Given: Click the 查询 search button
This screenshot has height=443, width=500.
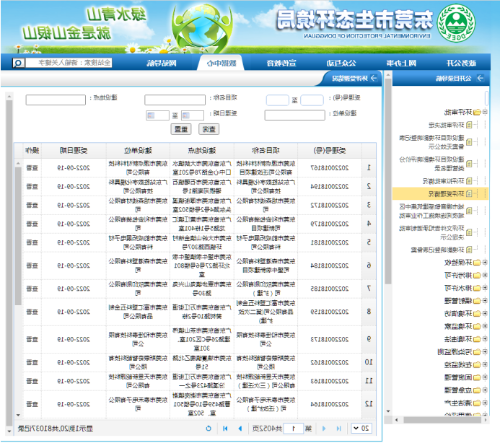Looking at the screenshot, I should (209, 129).
